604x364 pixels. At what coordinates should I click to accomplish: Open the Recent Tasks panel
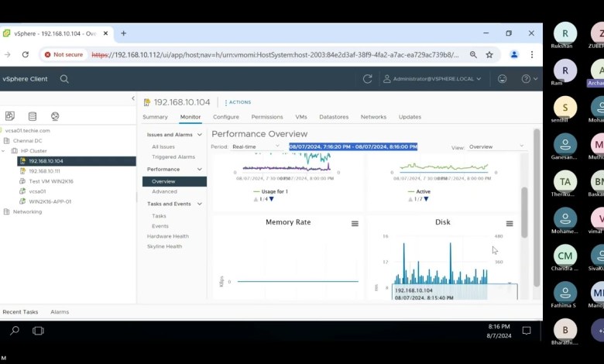[20, 312]
